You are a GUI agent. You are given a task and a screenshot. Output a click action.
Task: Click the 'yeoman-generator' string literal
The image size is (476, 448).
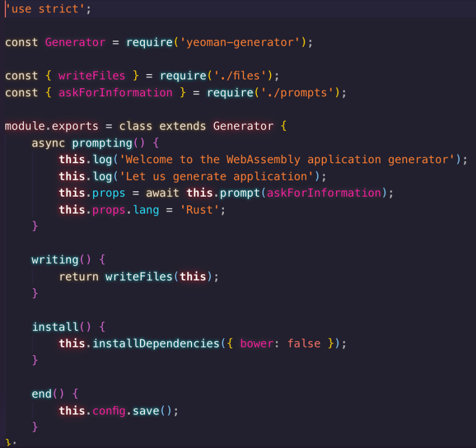click(x=241, y=43)
